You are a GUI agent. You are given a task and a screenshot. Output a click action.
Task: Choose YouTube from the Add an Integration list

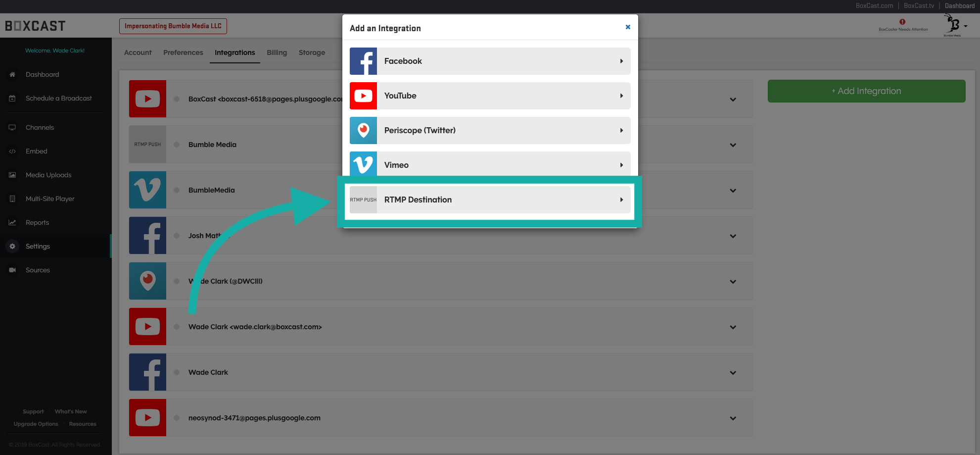(489, 96)
